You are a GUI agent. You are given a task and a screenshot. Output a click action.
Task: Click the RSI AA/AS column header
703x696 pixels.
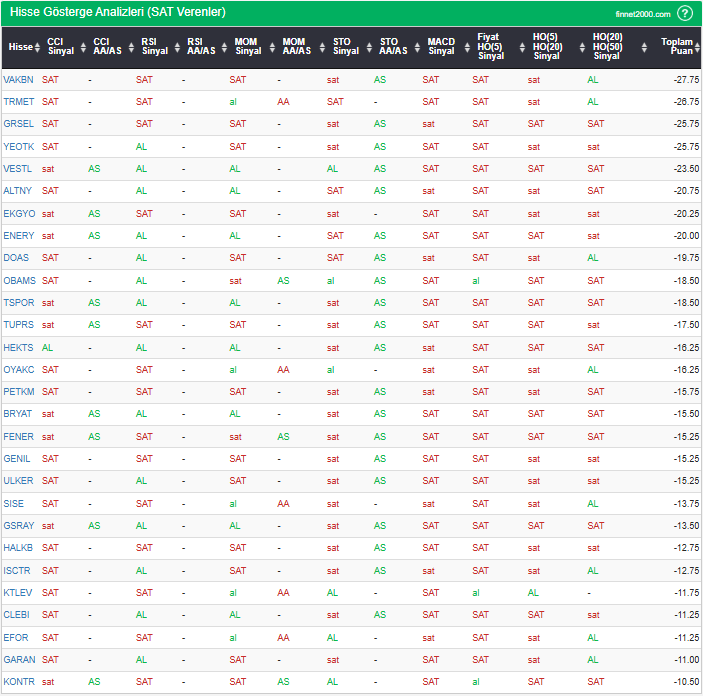tap(201, 47)
